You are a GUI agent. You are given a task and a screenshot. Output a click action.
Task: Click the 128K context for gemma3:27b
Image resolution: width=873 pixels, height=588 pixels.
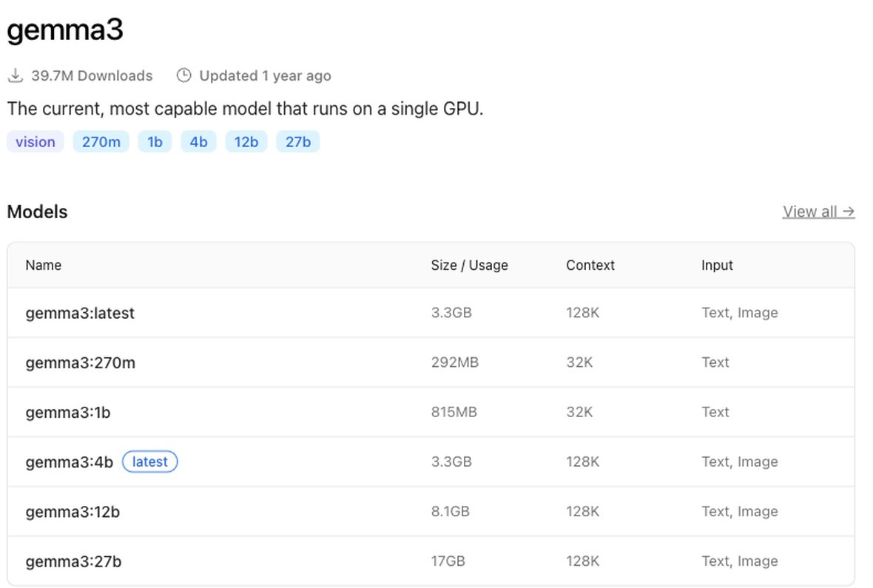pyautogui.click(x=583, y=561)
